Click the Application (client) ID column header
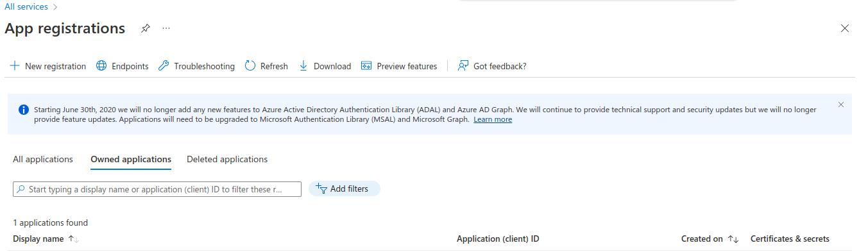 (498, 239)
